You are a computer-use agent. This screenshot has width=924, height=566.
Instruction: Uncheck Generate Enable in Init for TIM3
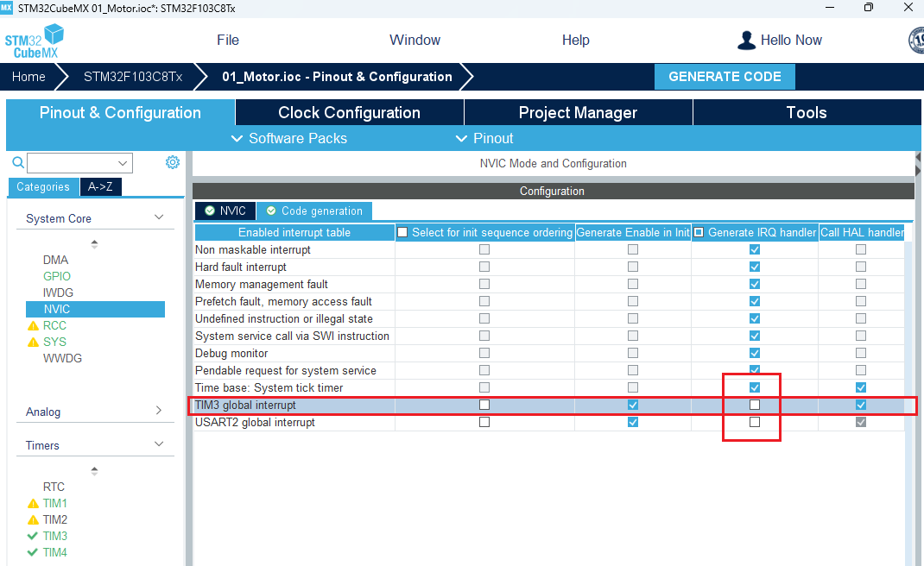(633, 405)
